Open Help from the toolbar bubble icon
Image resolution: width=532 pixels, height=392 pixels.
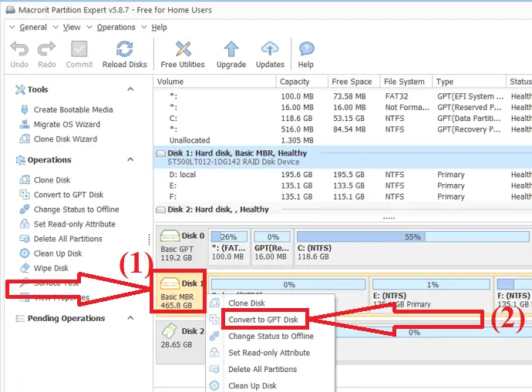click(306, 49)
